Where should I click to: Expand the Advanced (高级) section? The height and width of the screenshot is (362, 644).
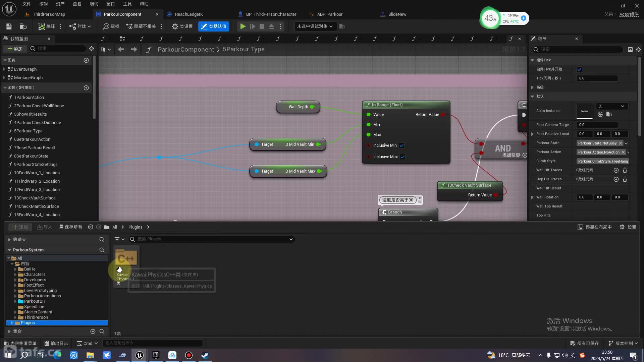click(532, 87)
